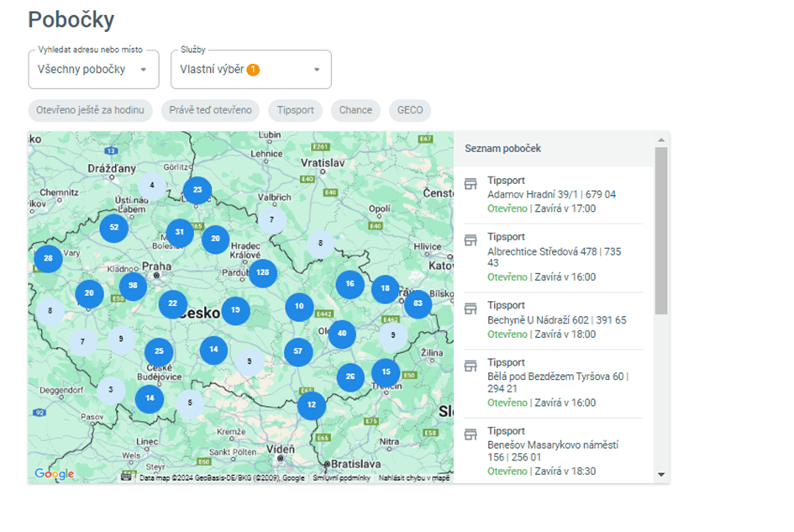Click map cluster 15 near Trenčín
Image resolution: width=794 pixels, height=532 pixels.
[x=386, y=371]
